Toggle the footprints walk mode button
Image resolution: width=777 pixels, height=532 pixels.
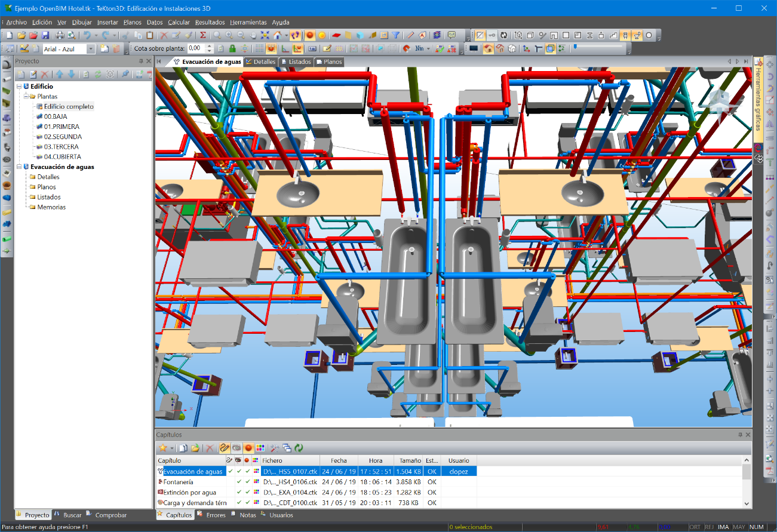pos(295,35)
